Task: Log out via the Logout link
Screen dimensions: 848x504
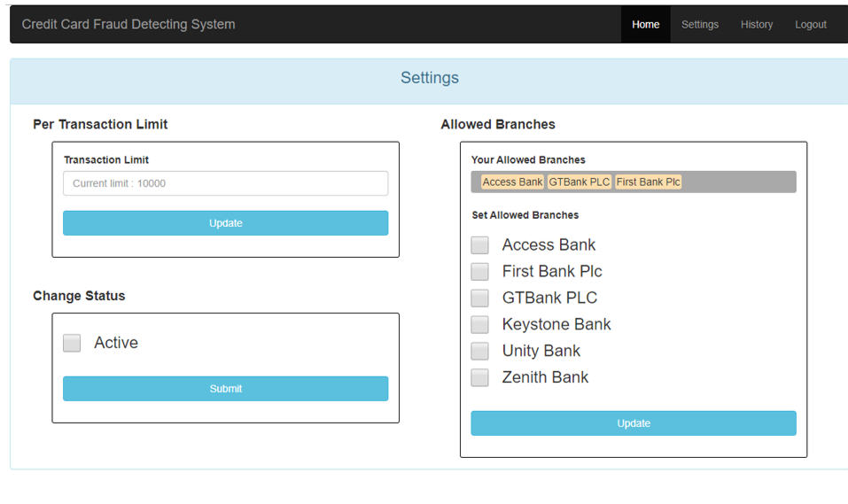Action: 810,24
